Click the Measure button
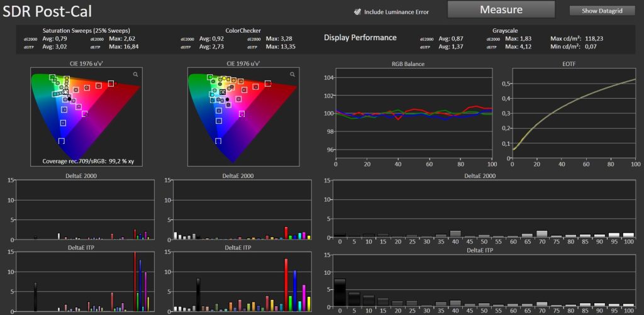The image size is (644, 315). (501, 9)
